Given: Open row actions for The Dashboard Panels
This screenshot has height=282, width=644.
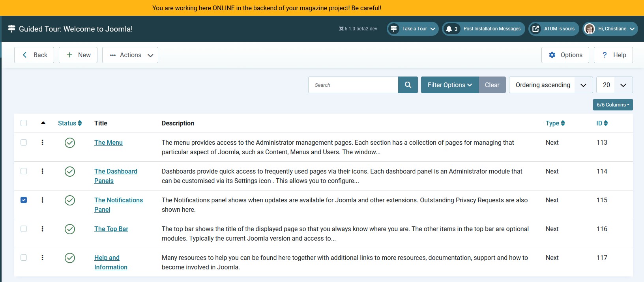Looking at the screenshot, I should (x=42, y=171).
